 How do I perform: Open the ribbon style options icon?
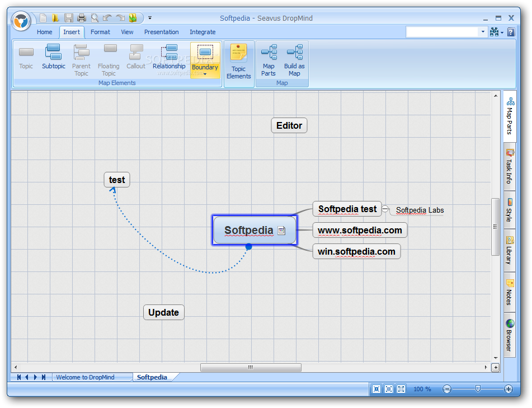coord(496,32)
